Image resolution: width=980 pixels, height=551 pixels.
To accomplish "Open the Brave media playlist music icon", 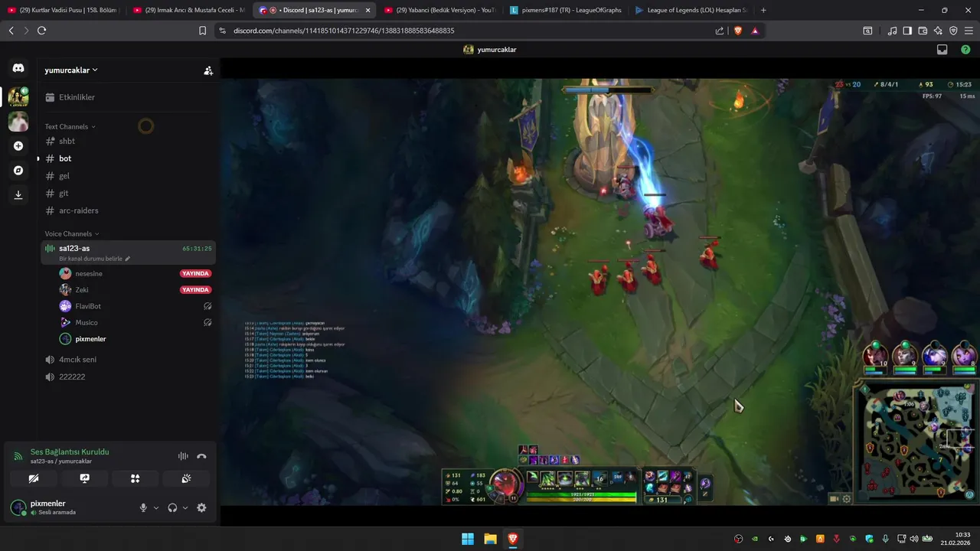I will pyautogui.click(x=892, y=31).
